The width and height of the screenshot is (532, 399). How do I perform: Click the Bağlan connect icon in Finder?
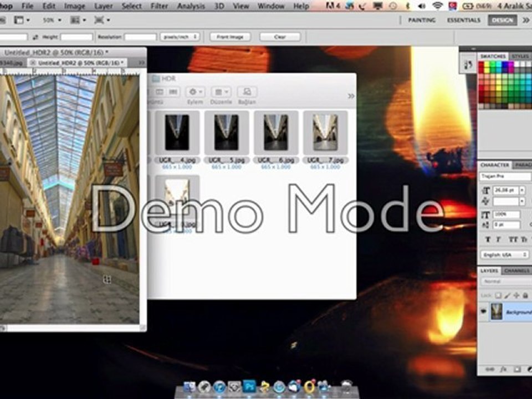247,92
